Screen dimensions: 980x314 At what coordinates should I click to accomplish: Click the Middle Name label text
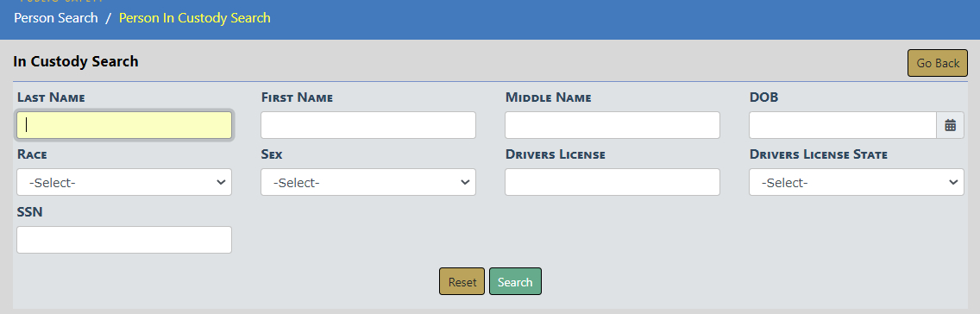pos(548,97)
